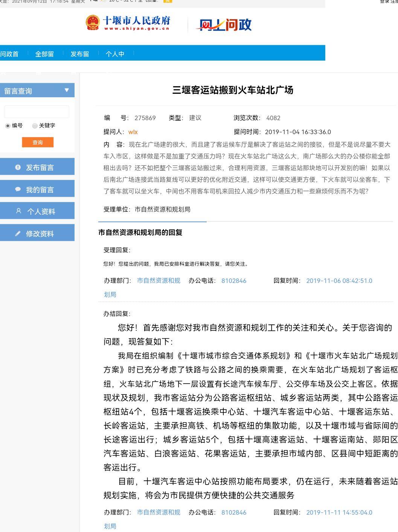Image resolution: width=398 pixels, height=532 pixels.
Task: Open the 问政首 navigation tab
Action: (x=9, y=54)
